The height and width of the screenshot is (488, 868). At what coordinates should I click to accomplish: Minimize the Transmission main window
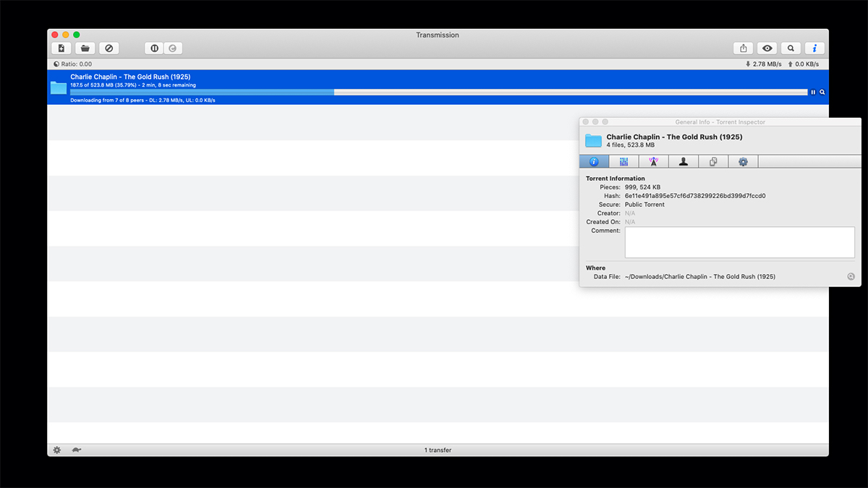[65, 35]
